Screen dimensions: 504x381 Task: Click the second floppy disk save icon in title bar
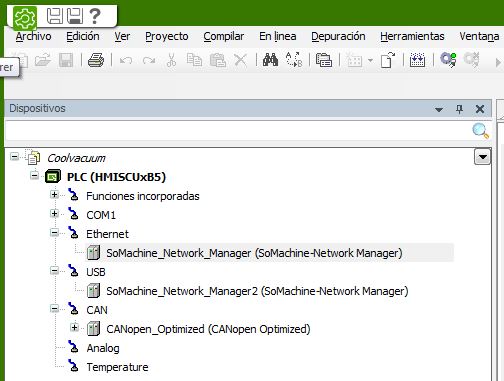coord(75,16)
